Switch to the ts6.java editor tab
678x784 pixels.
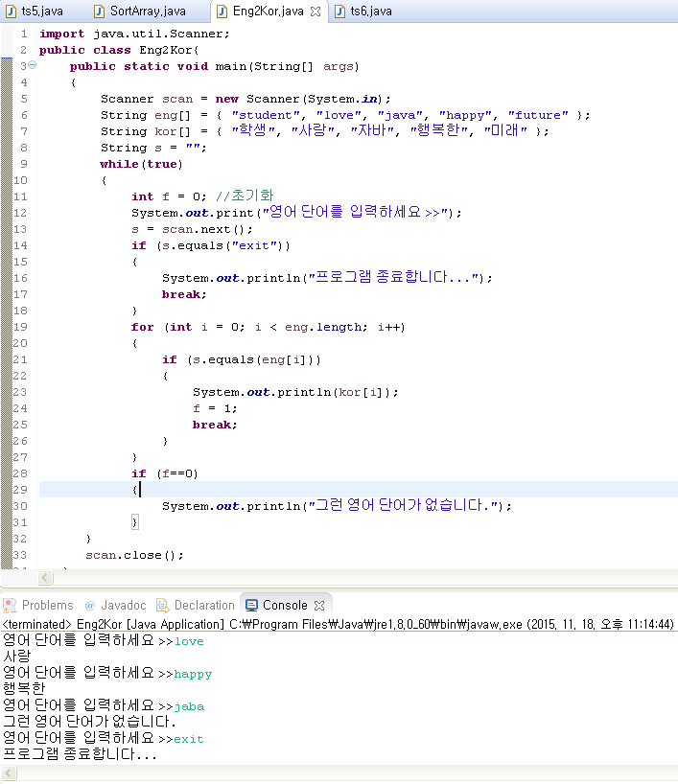(x=364, y=11)
